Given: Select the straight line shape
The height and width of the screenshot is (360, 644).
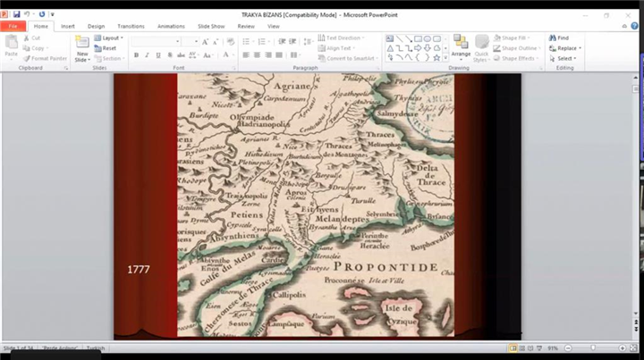Looking at the screenshot, I should (399, 39).
